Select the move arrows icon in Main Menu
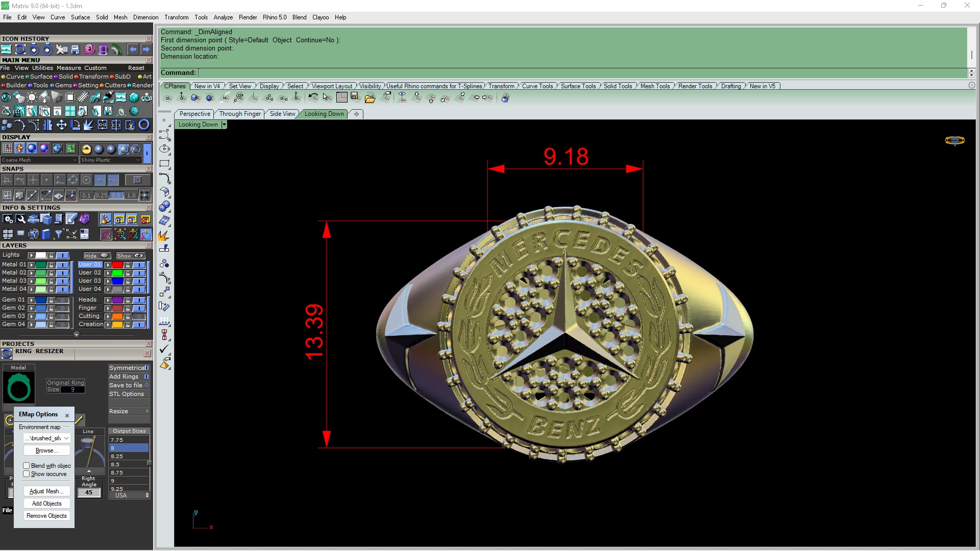The height and width of the screenshot is (551, 980). [x=61, y=125]
